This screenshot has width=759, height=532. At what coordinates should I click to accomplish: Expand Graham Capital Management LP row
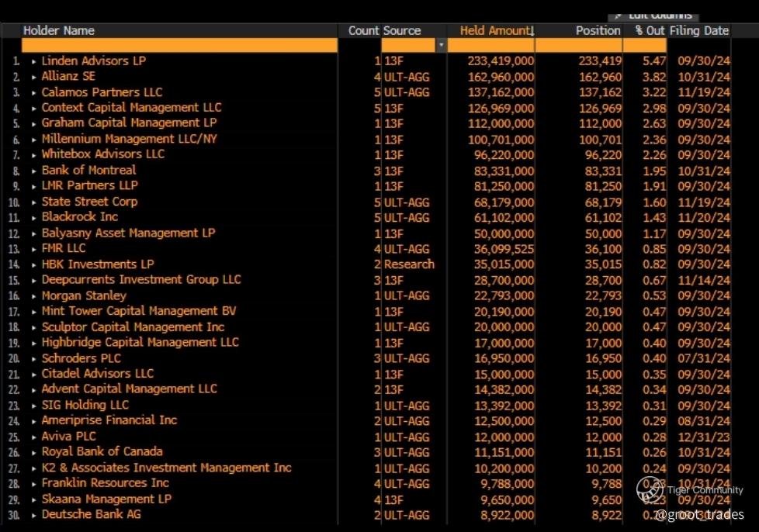pyautogui.click(x=34, y=124)
